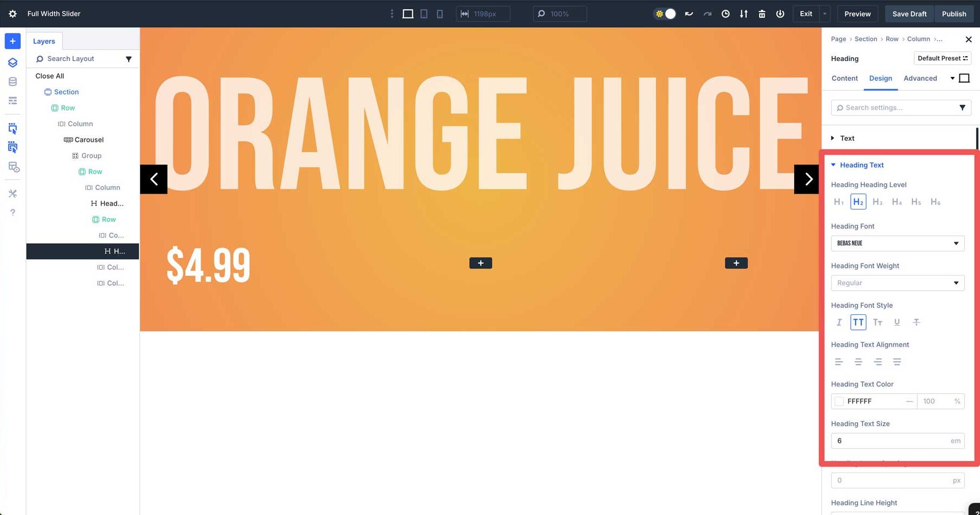Open the insert module panel with plus icon
Screen dimensions: 980x515
tap(12, 41)
